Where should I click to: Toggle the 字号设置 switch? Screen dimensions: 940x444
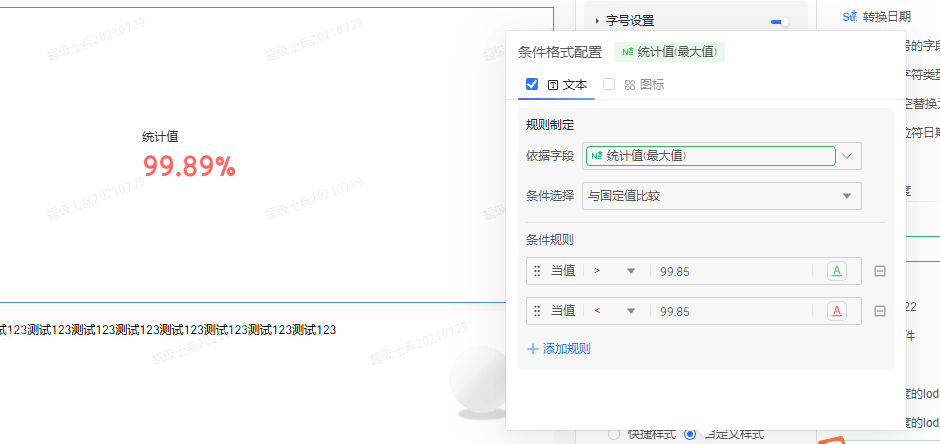click(x=779, y=20)
